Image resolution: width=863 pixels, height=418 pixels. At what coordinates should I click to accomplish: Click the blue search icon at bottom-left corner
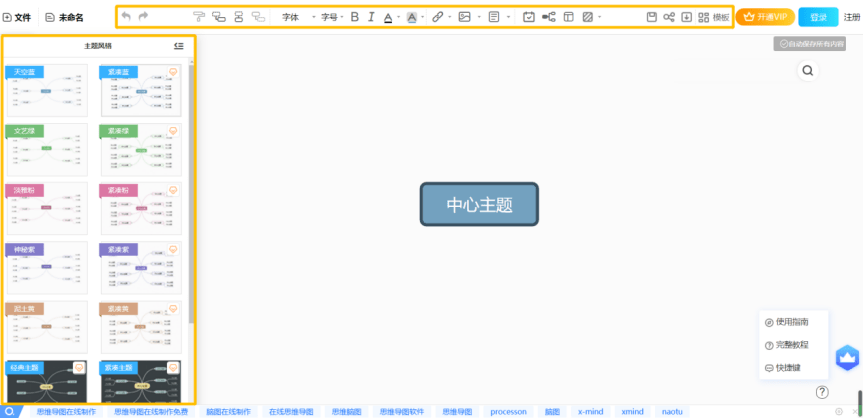pos(9,411)
